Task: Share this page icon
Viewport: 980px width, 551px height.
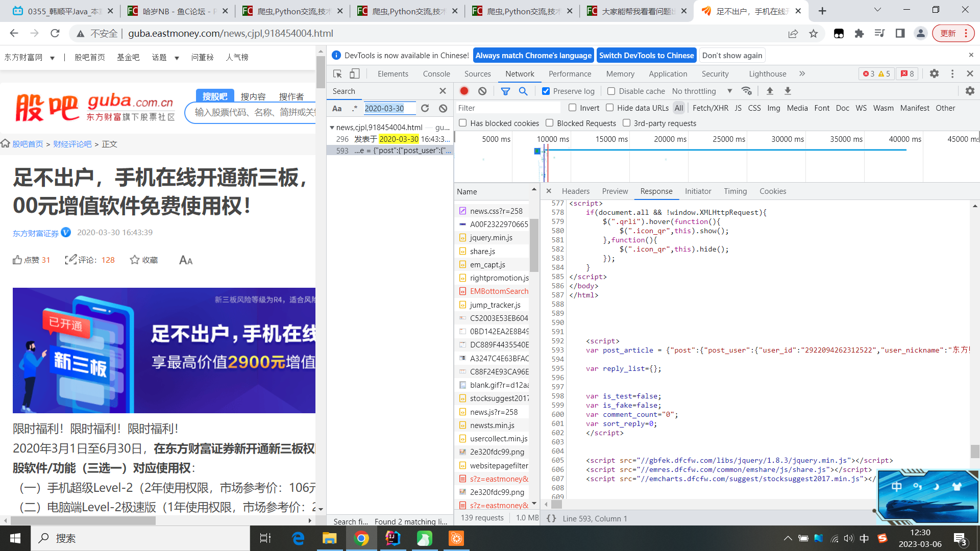Action: pyautogui.click(x=793, y=33)
